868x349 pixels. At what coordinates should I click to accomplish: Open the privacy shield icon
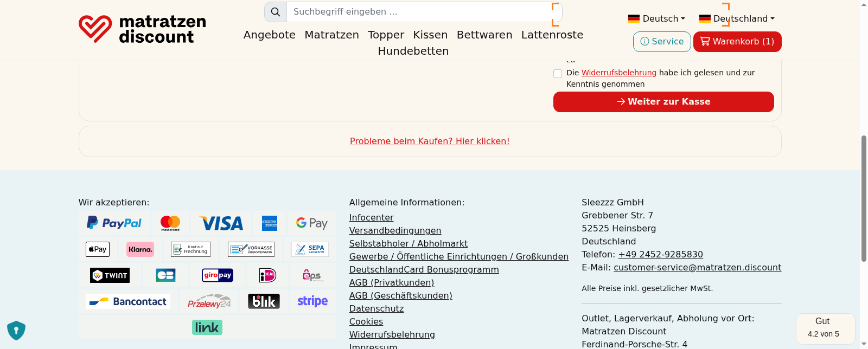[x=16, y=330]
